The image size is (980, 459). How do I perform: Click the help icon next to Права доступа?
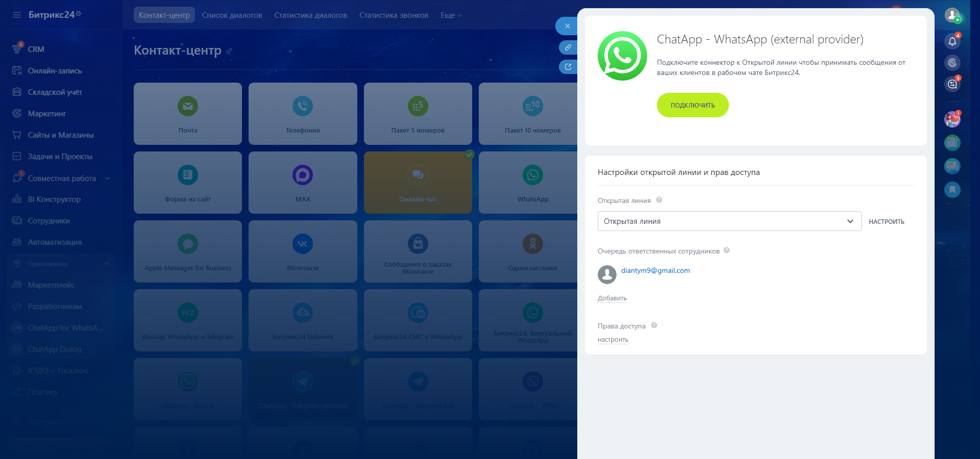click(x=654, y=325)
